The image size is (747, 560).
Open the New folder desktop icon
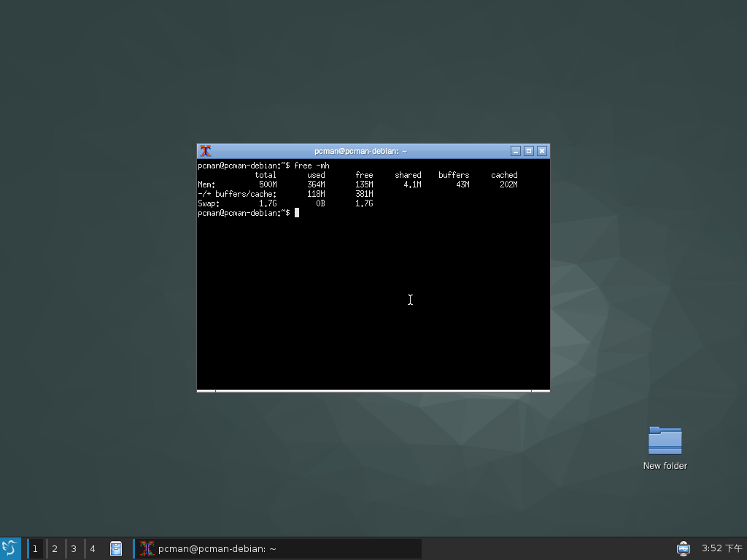(x=665, y=441)
